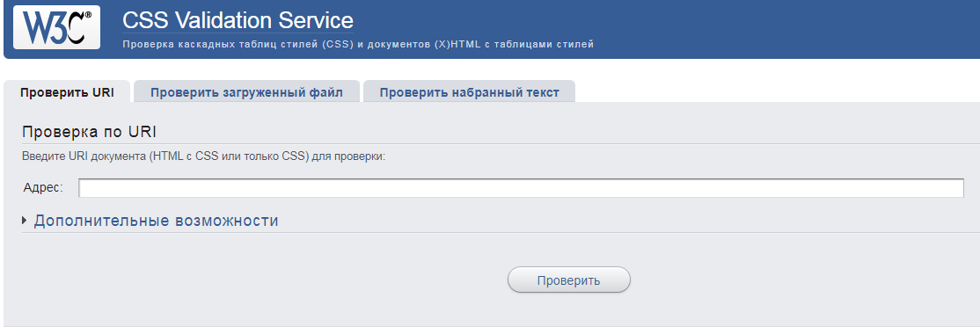Click the Проверка по URI heading

click(x=89, y=133)
